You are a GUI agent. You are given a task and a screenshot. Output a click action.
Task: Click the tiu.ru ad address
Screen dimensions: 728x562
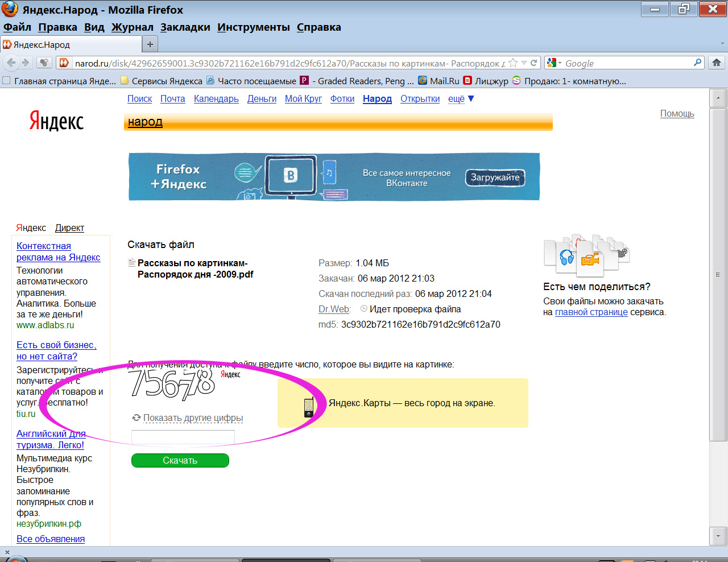click(x=26, y=414)
